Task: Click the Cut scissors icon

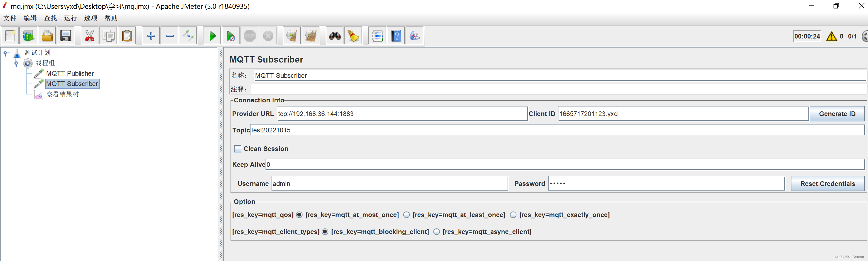Action: [x=90, y=36]
